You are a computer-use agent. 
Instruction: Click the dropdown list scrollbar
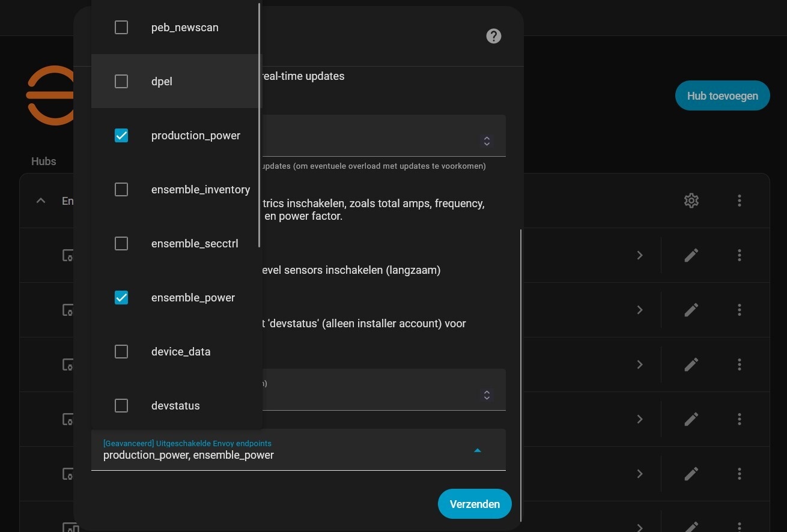click(x=260, y=120)
